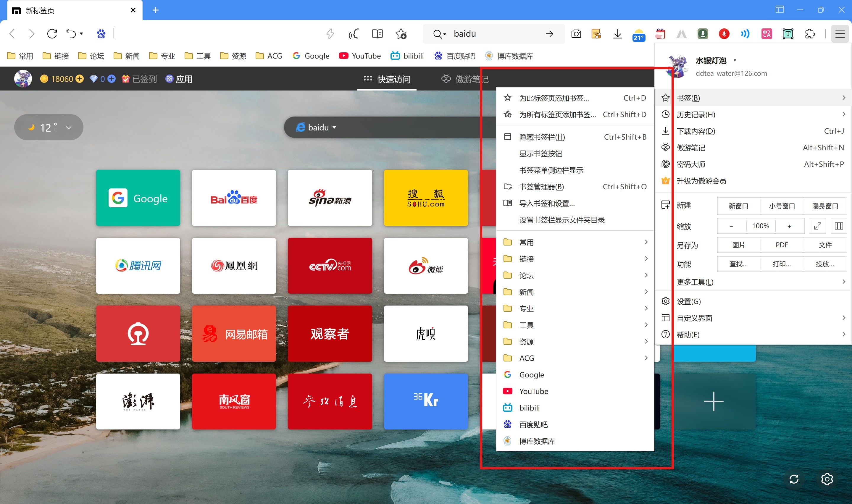Click zoom in plus button next to 100%
852x504 pixels.
[789, 226]
